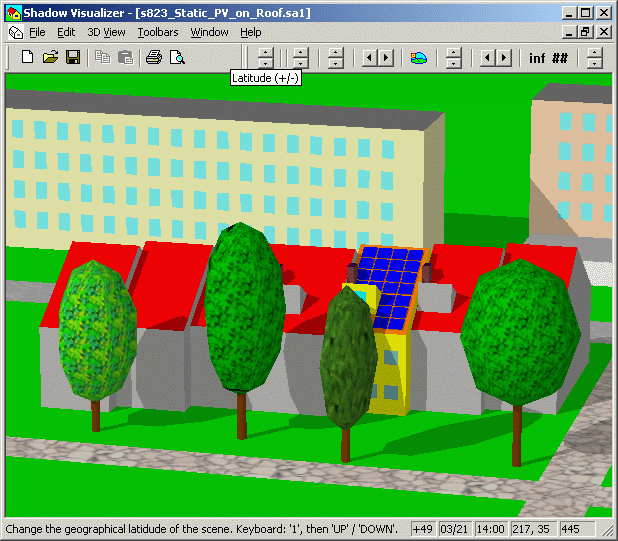Click the '03/21' date status field

(x=454, y=529)
